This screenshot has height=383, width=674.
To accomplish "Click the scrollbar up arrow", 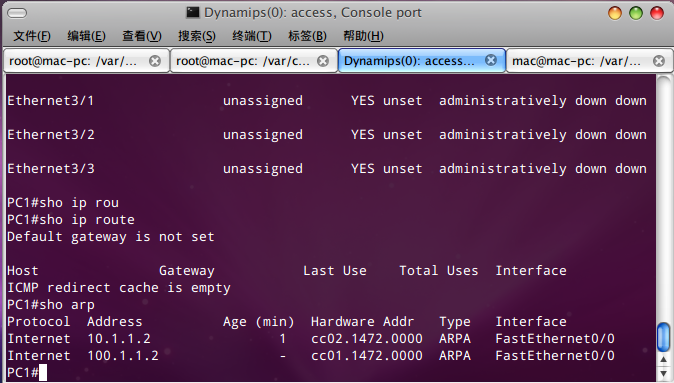I will (664, 359).
